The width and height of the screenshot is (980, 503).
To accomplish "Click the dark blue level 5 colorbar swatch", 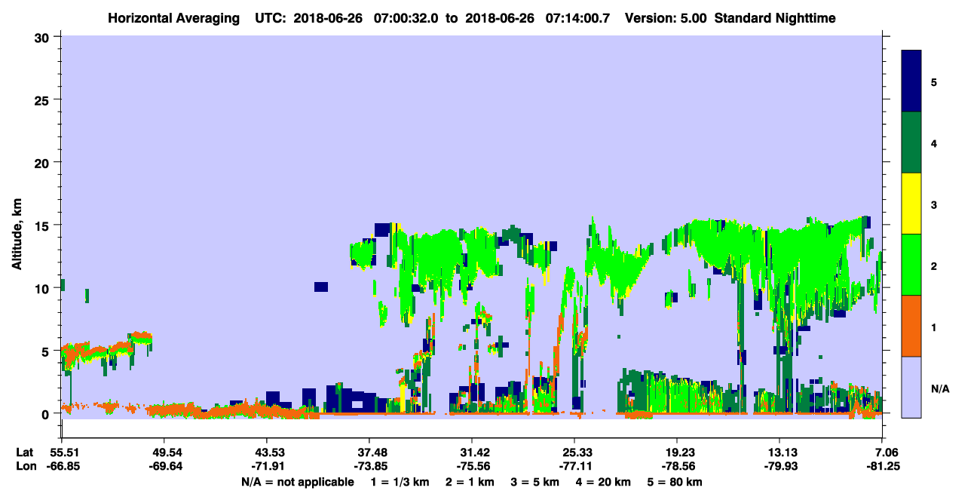I will [911, 81].
